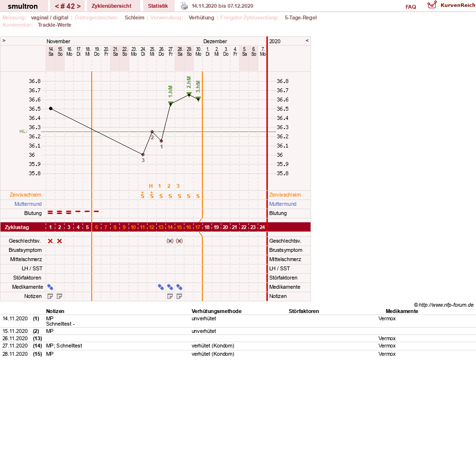Click the right Zervixschleim row label

coord(285,195)
